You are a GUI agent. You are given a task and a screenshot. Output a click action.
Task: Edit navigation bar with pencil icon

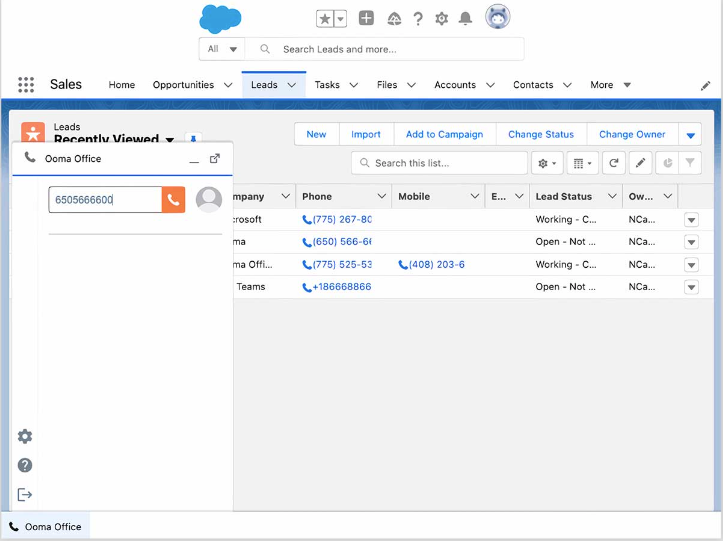pyautogui.click(x=705, y=86)
